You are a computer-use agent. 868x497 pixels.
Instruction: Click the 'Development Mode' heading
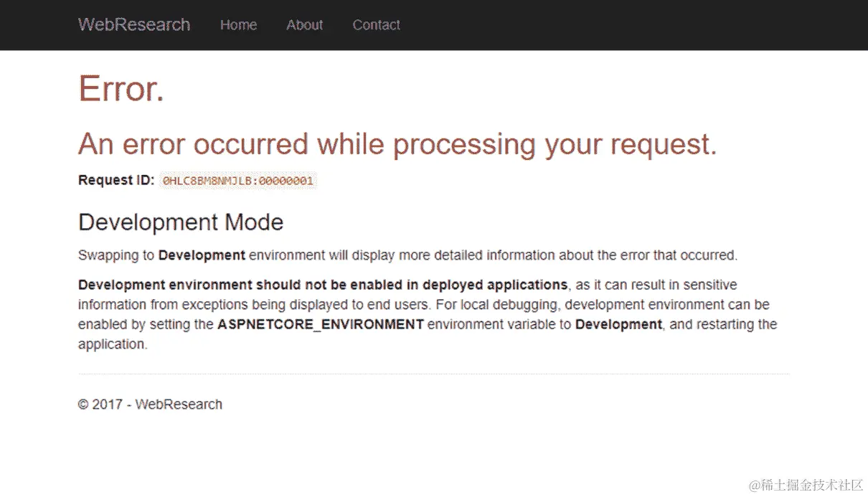pos(181,222)
